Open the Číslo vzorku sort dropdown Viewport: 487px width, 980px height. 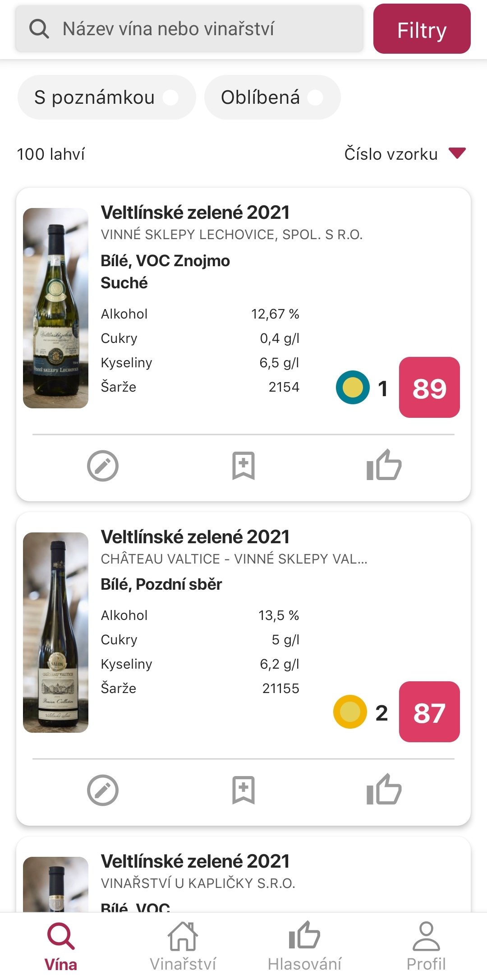[x=391, y=154]
